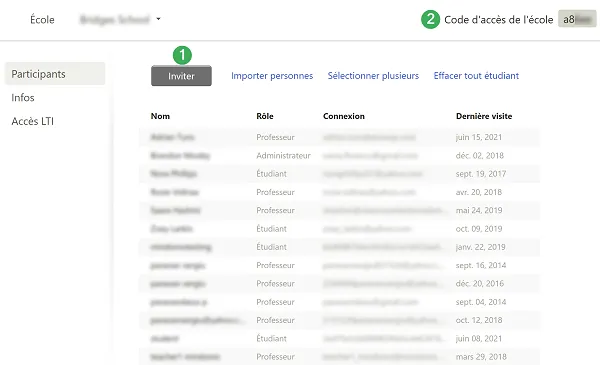Open the Importer personnes link
The height and width of the screenshot is (365, 600).
coord(272,76)
